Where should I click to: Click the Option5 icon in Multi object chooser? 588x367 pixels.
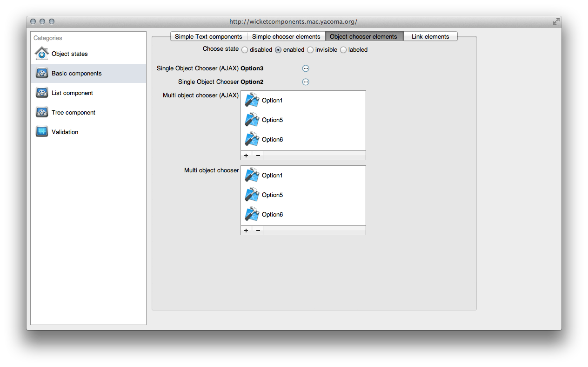pos(252,195)
